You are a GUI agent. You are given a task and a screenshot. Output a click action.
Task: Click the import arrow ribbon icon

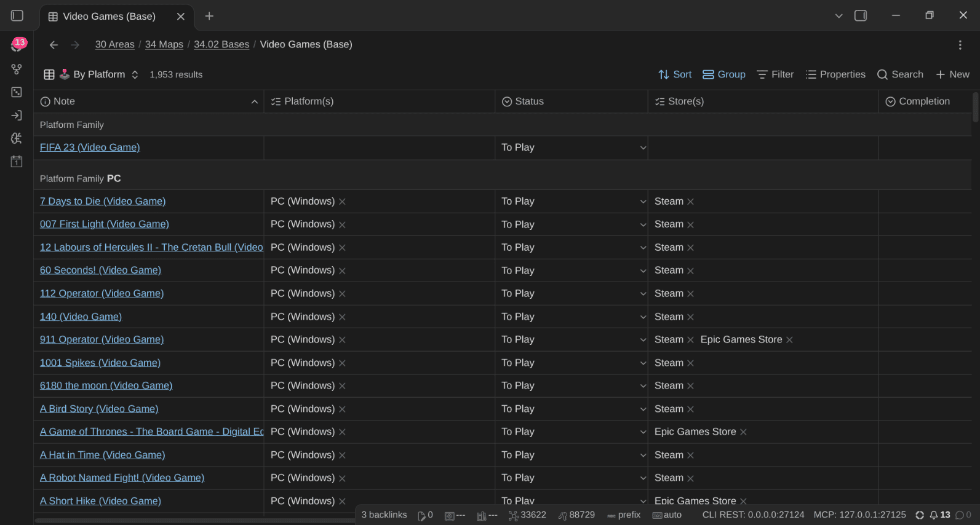17,116
